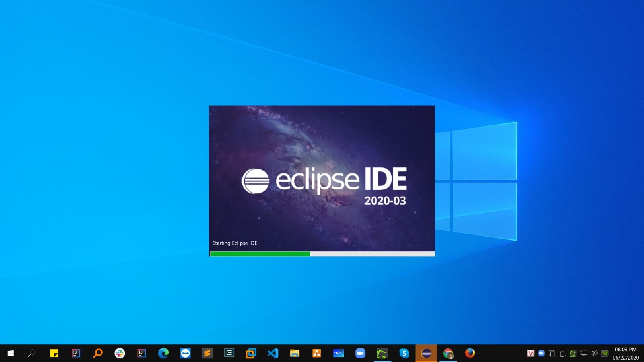This screenshot has width=644, height=362.
Task: Open IntelliJ IDEA icon beside Sticky Notes
Action: [x=76, y=353]
